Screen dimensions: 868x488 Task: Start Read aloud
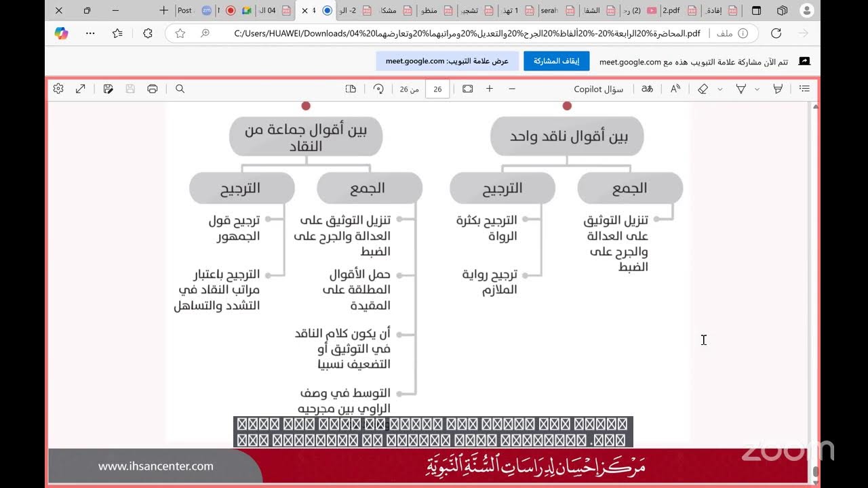click(675, 89)
